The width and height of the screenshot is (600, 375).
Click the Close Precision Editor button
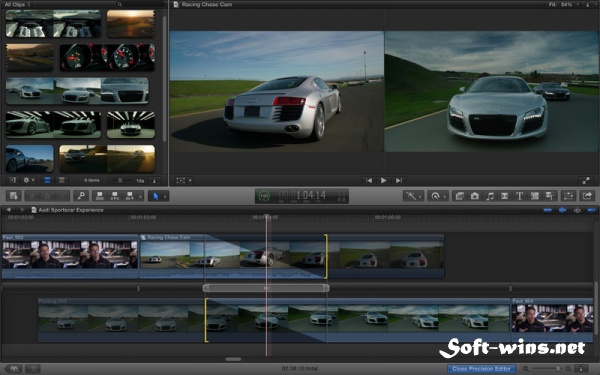click(x=481, y=369)
